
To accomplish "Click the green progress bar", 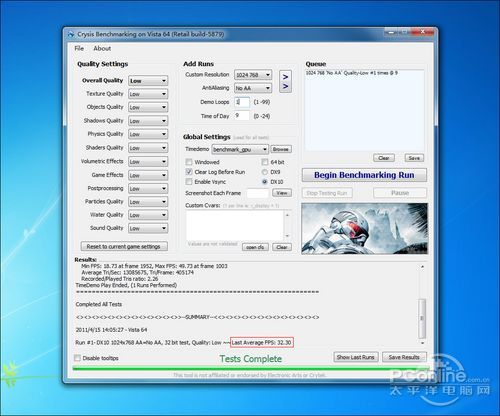I will click(250, 368).
